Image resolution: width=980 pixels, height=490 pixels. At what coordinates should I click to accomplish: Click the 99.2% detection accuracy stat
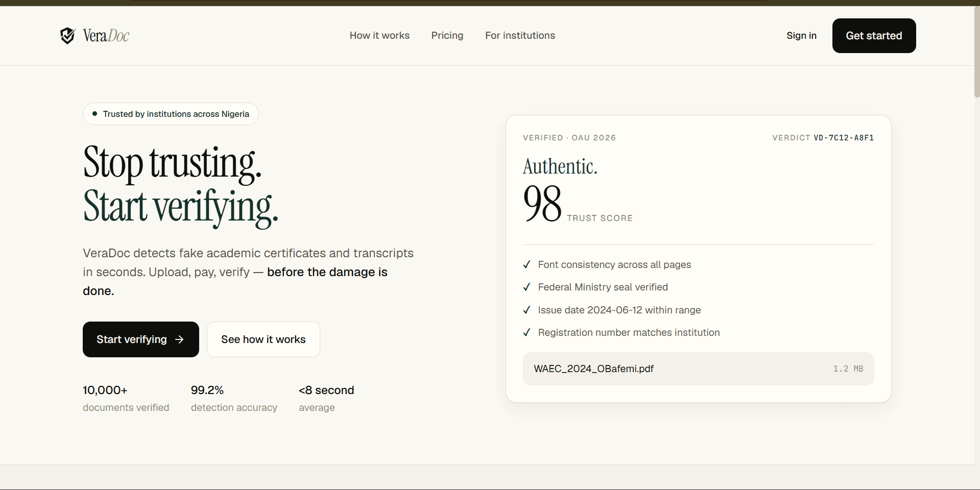[234, 398]
